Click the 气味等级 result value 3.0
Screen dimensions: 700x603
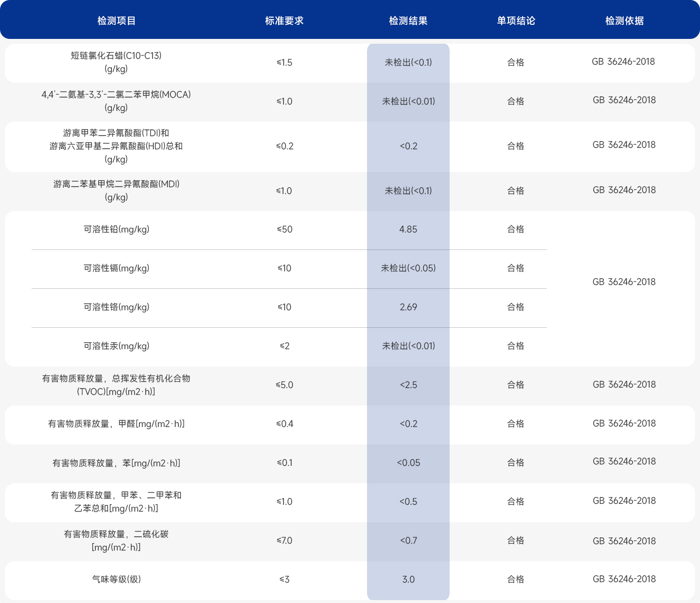[408, 580]
